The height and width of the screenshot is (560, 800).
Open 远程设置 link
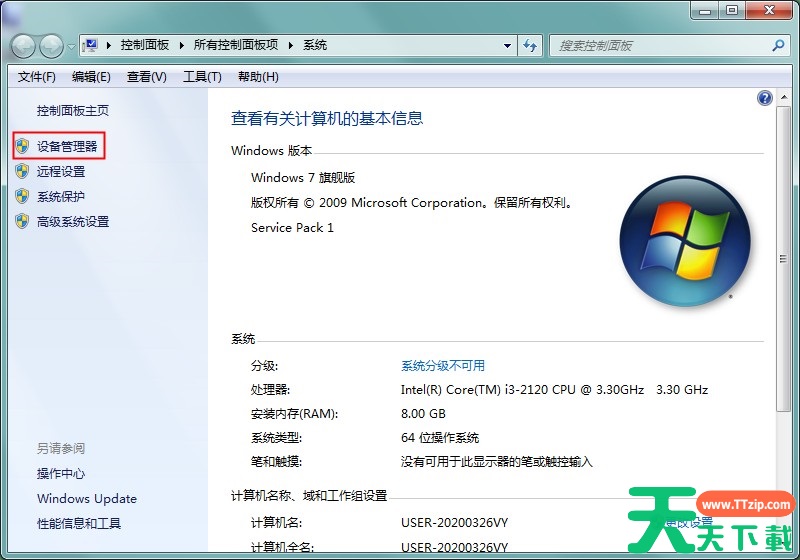tap(61, 171)
